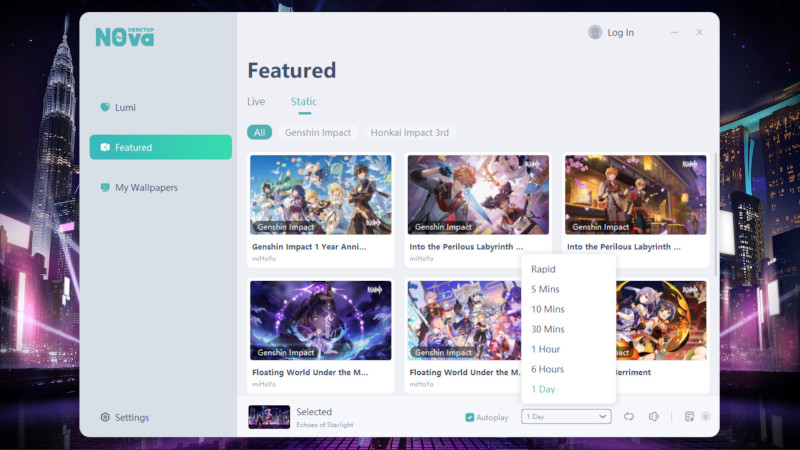Click the wallpaper list scrollbar
This screenshot has width=800, height=450.
[716, 214]
